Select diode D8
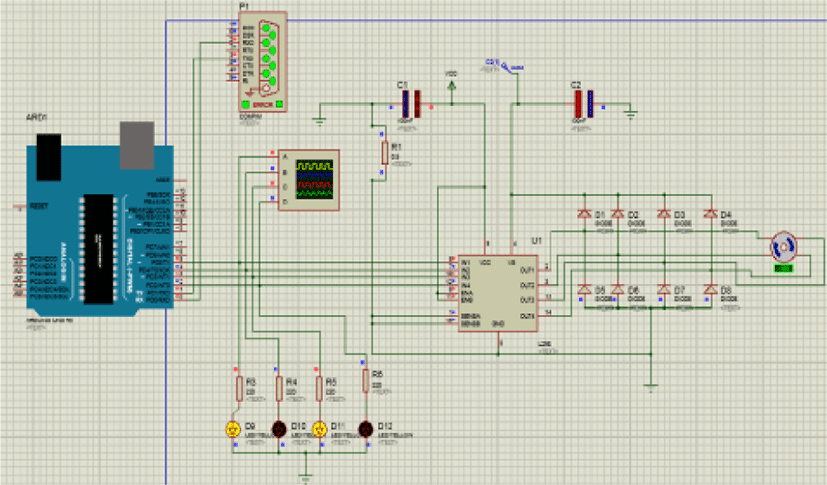Image resolution: width=827 pixels, height=485 pixels. pos(710,289)
